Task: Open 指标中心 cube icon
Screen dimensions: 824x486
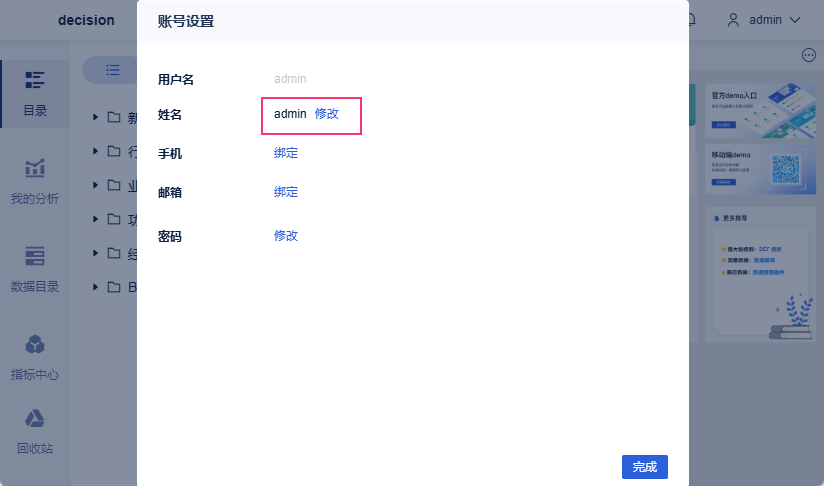Action: point(35,345)
